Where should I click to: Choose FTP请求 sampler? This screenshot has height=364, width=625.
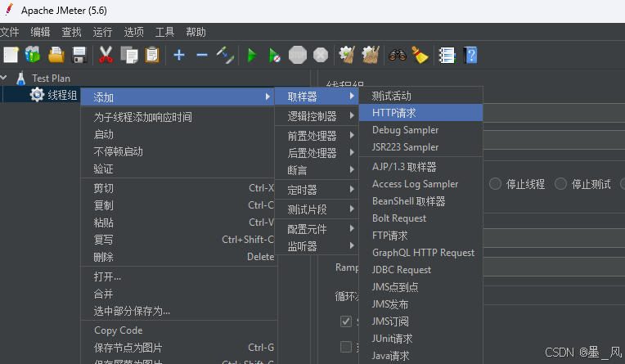[x=421, y=236]
